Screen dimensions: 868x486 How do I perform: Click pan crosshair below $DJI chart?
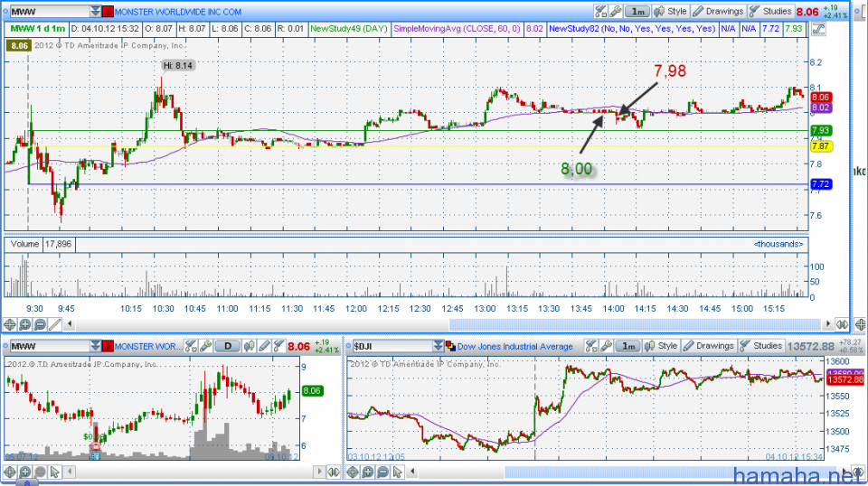click(x=353, y=472)
